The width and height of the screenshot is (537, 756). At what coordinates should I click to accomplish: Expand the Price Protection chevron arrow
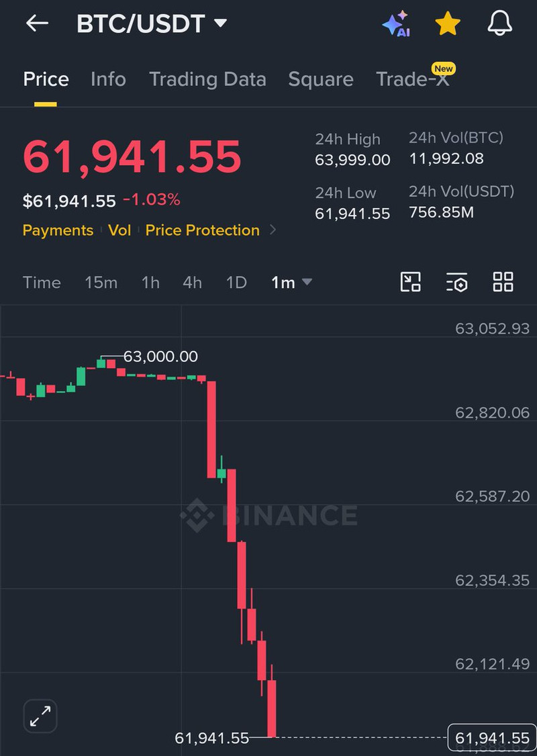[273, 230]
